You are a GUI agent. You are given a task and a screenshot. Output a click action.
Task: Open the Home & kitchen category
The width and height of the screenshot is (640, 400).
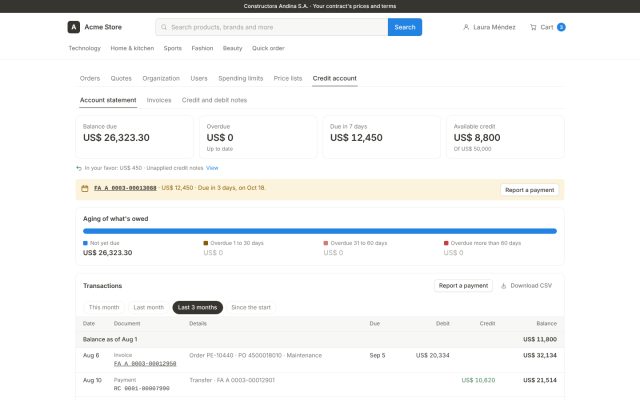(x=132, y=48)
